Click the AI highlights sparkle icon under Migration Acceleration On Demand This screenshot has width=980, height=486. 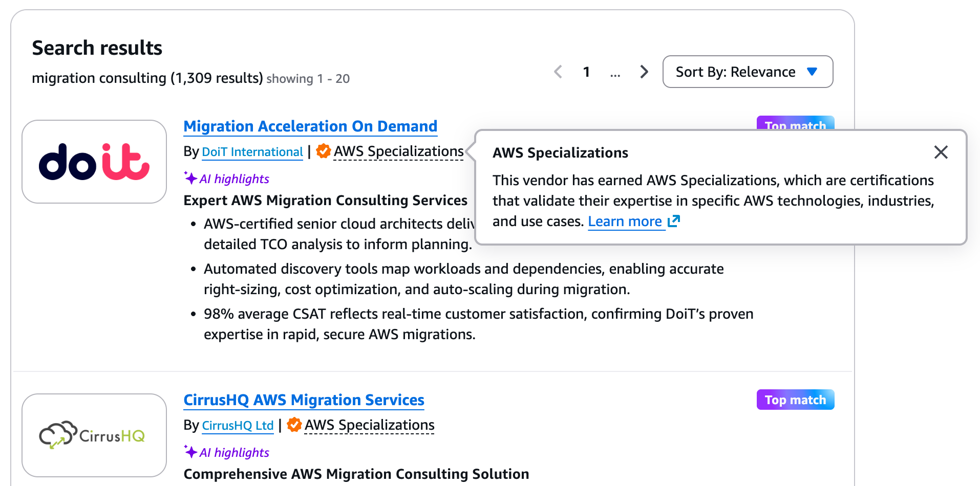[190, 178]
